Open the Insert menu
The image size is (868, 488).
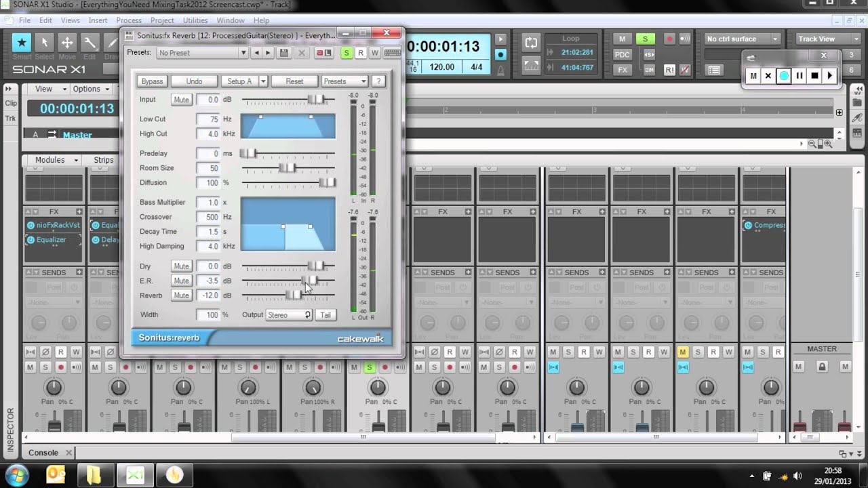tap(98, 20)
